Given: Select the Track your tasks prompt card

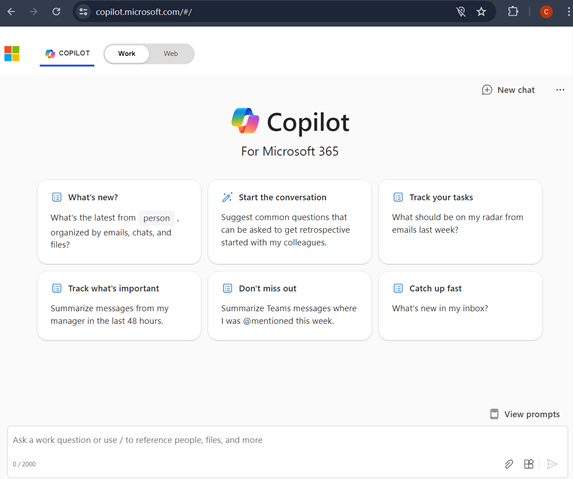Looking at the screenshot, I should (460, 222).
